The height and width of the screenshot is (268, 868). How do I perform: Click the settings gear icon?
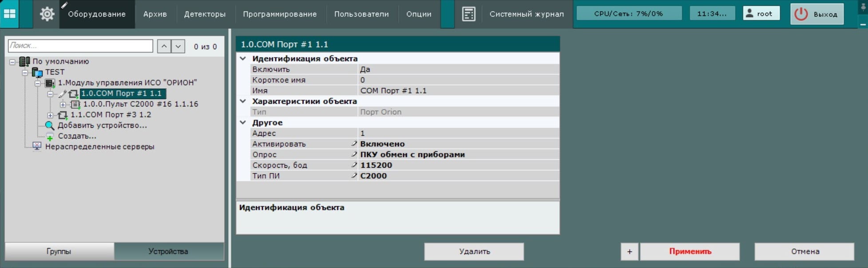pos(47,14)
